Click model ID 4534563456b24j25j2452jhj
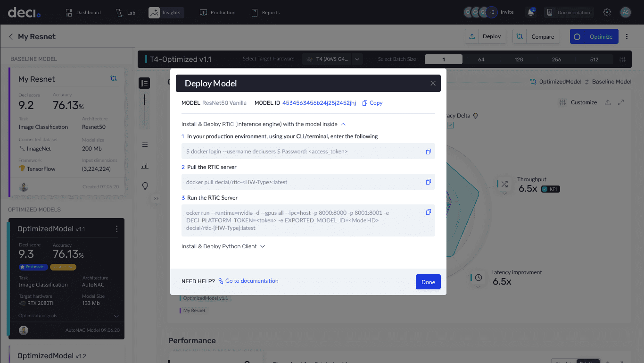Viewport: 644px width, 363px height. click(x=319, y=103)
